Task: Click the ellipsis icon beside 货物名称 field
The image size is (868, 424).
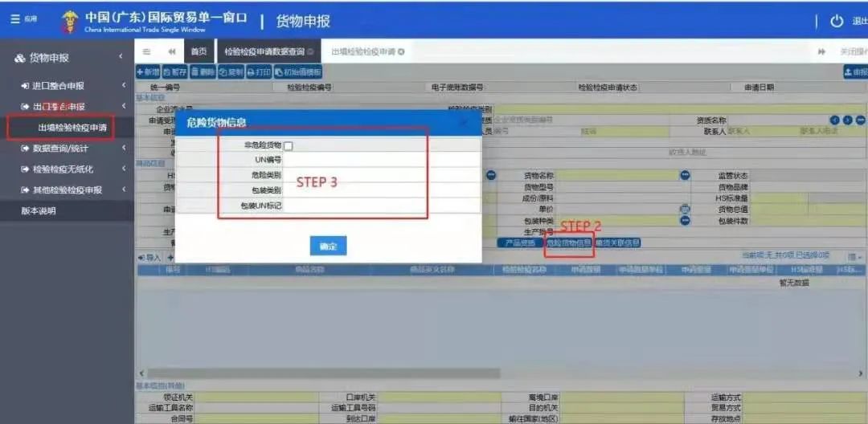Action: 685,175
